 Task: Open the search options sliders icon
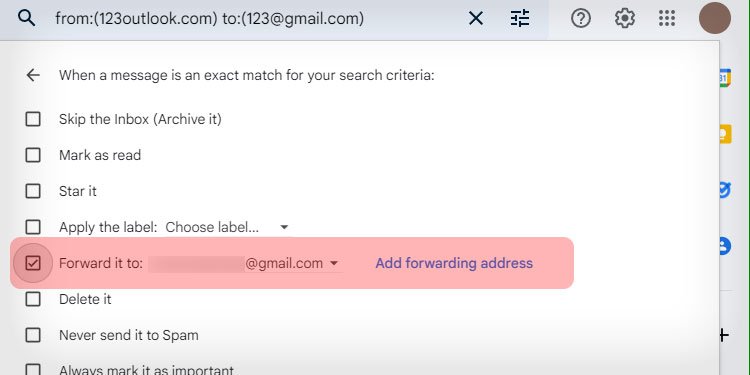520,19
